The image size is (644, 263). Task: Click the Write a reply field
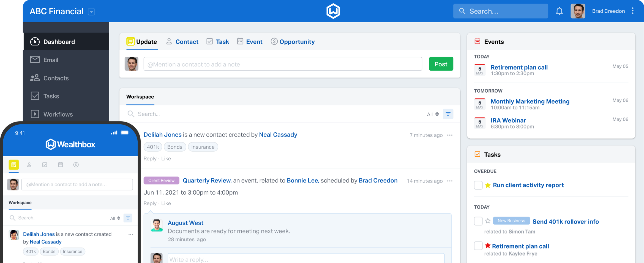pyautogui.click(x=306, y=259)
